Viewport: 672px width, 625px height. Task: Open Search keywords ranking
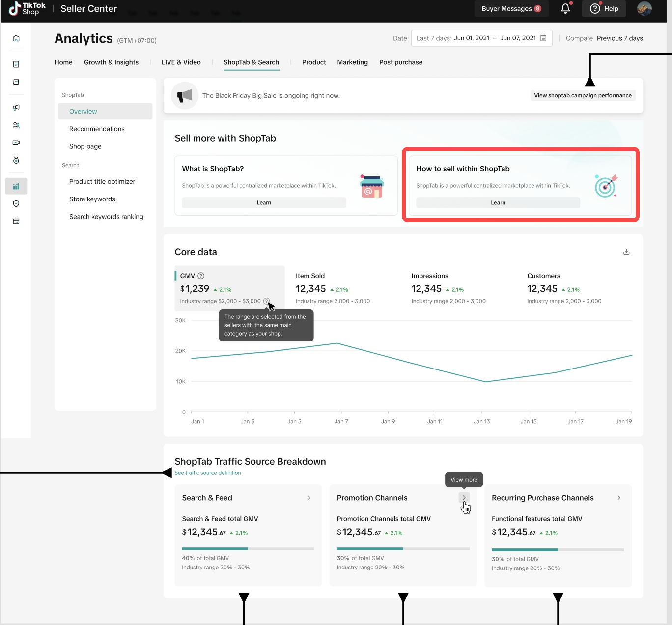(106, 217)
